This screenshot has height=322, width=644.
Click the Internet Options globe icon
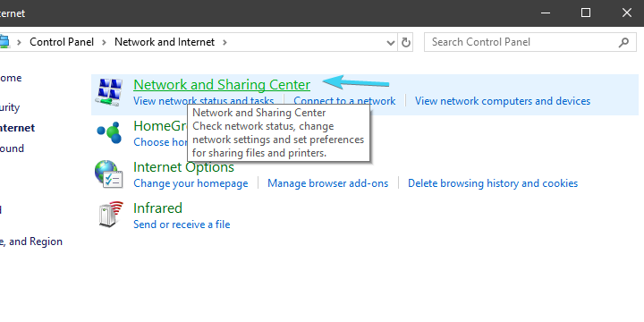[108, 174]
